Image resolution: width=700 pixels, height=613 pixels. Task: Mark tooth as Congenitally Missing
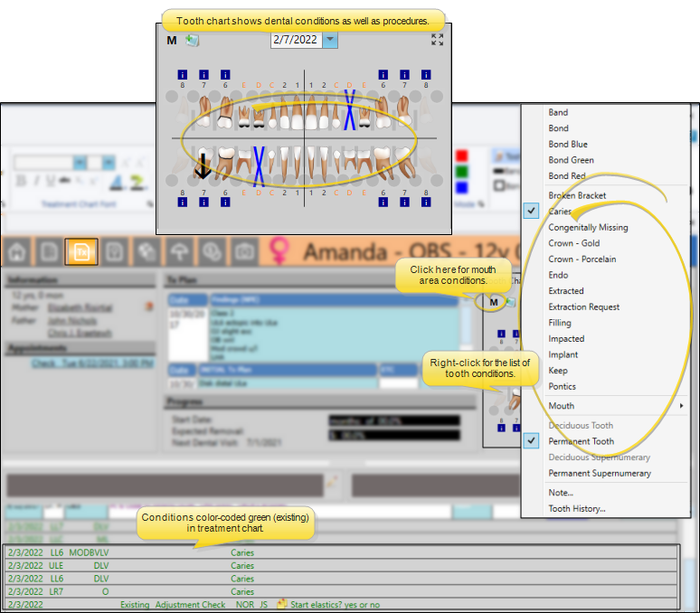tap(588, 227)
